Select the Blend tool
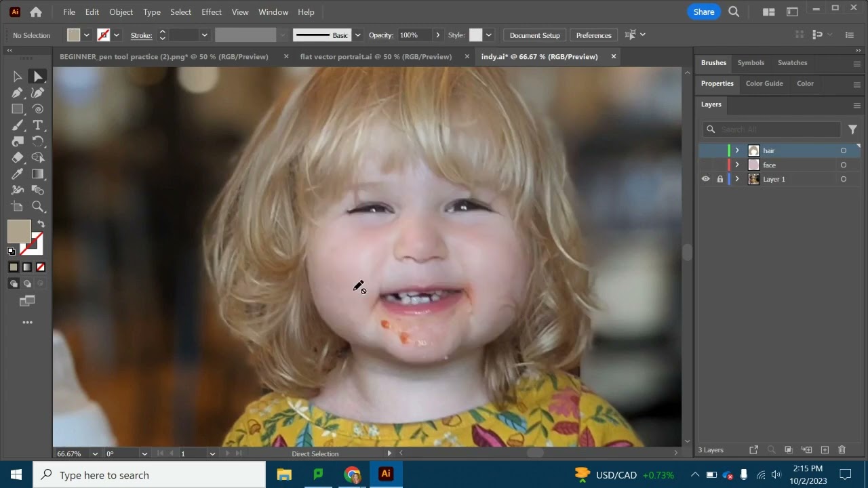The height and width of the screenshot is (488, 868). coord(38,190)
